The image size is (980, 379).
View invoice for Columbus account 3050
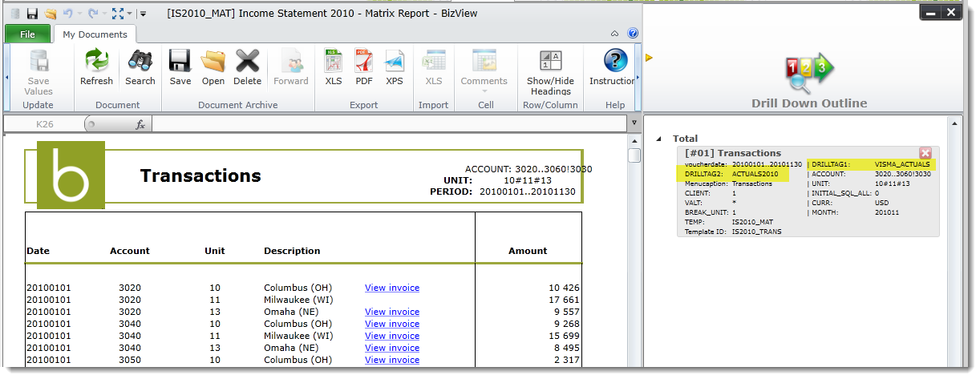click(x=392, y=360)
